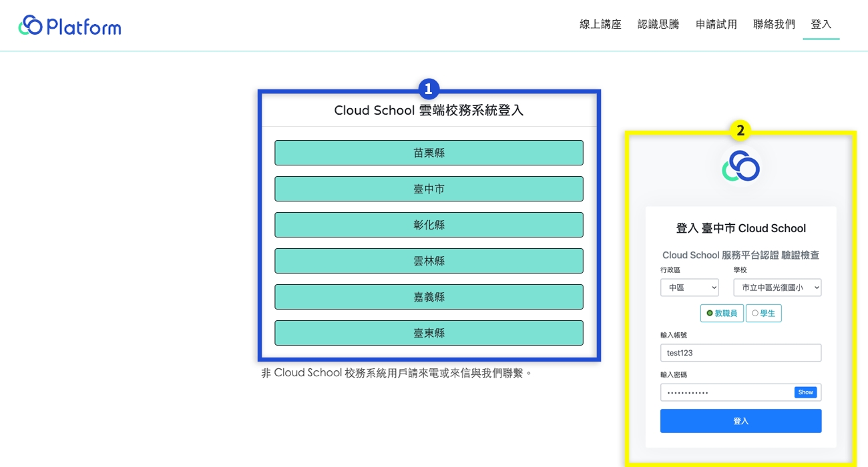Screen dimensions: 868x467
Task: Open the 線上講座 menu item
Action: click(600, 25)
